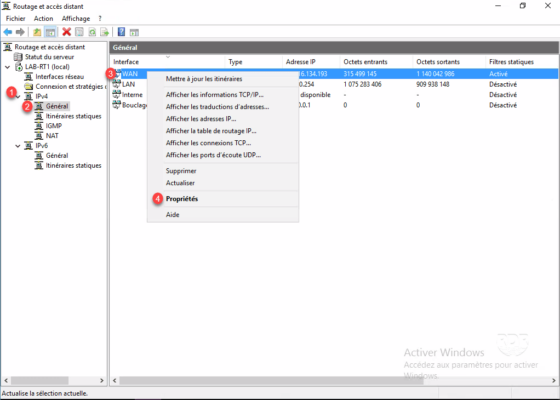Click list pane scroll right arrow

(554, 380)
